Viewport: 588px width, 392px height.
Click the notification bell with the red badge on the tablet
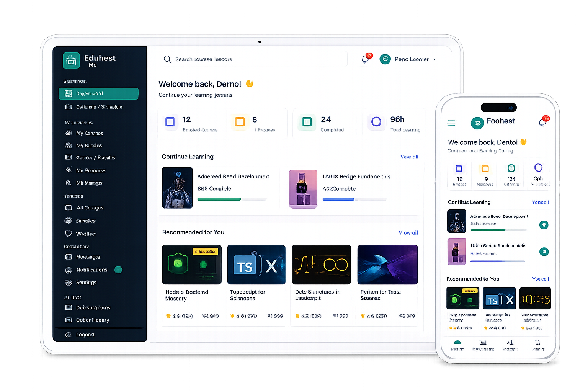pyautogui.click(x=366, y=59)
